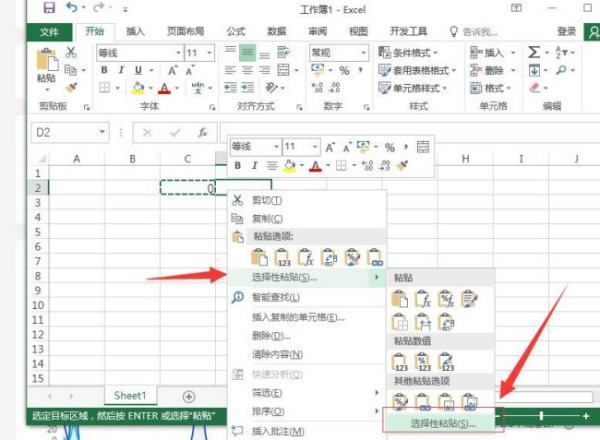Click mini toolbar font color A
Image resolution: width=600 pixels, height=440 pixels.
tap(315, 166)
